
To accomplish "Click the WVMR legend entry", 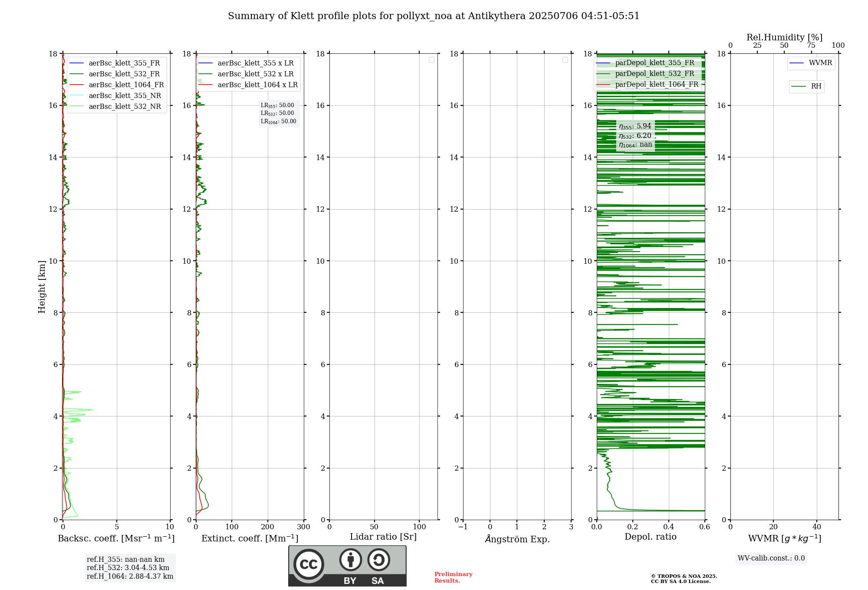I will click(x=811, y=63).
